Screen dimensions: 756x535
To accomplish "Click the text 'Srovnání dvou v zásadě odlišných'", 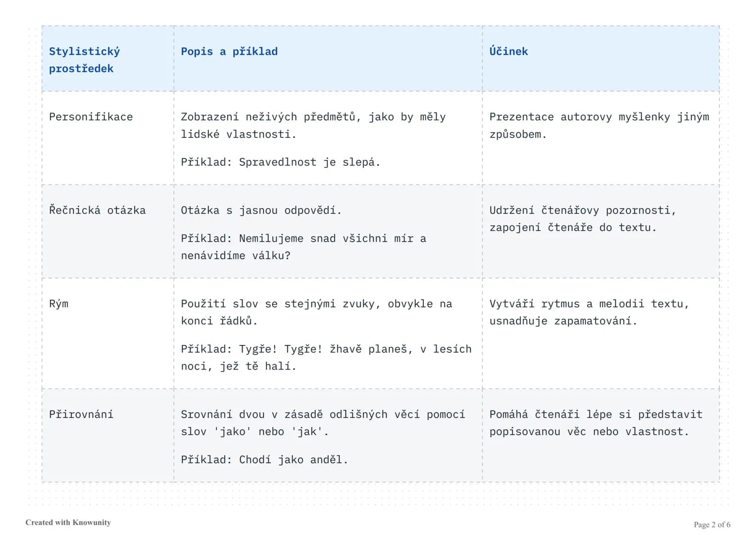I will click(284, 415).
